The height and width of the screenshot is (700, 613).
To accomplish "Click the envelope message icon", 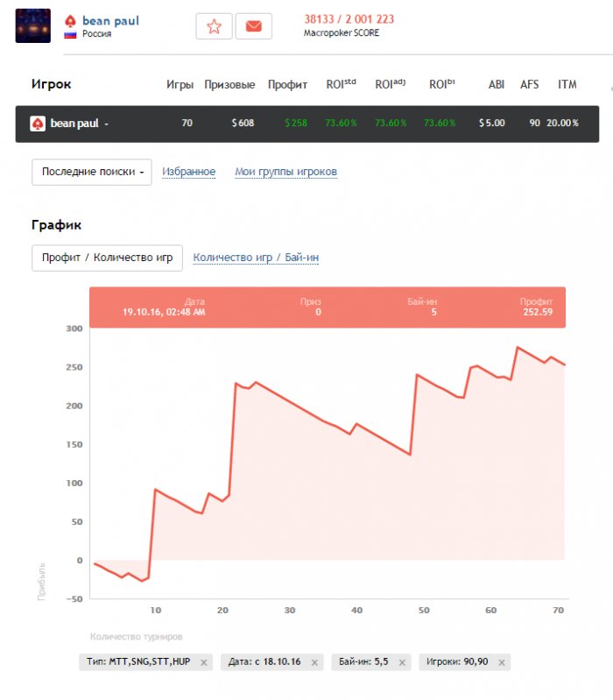I will [x=254, y=26].
